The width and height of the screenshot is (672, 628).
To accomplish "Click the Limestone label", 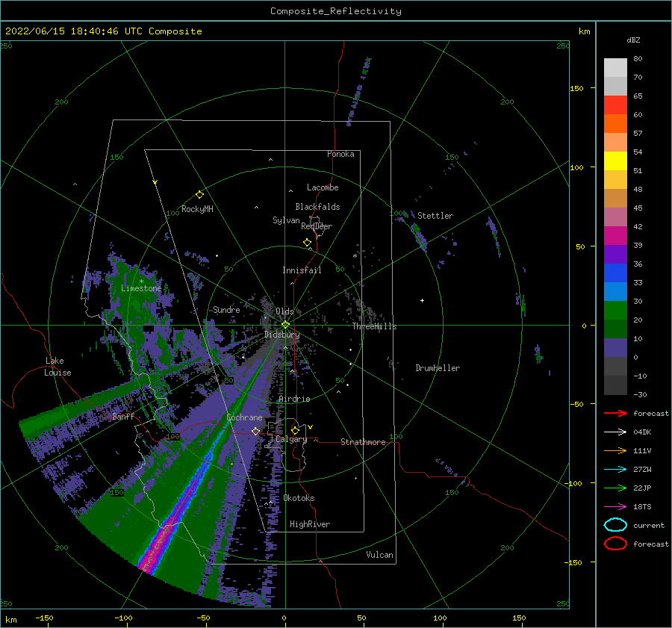I will pos(141,288).
